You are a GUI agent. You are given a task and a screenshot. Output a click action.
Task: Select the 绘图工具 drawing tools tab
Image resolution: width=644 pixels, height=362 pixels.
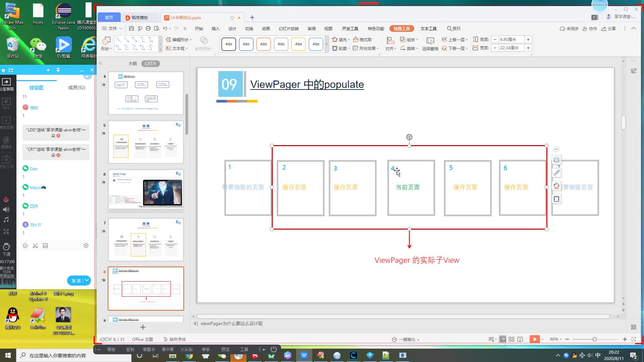pos(401,28)
